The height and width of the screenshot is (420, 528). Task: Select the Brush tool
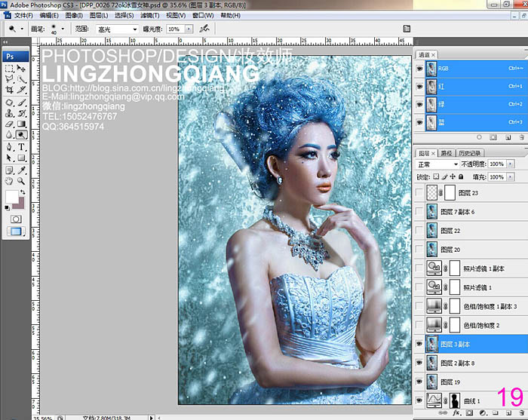tap(21, 102)
